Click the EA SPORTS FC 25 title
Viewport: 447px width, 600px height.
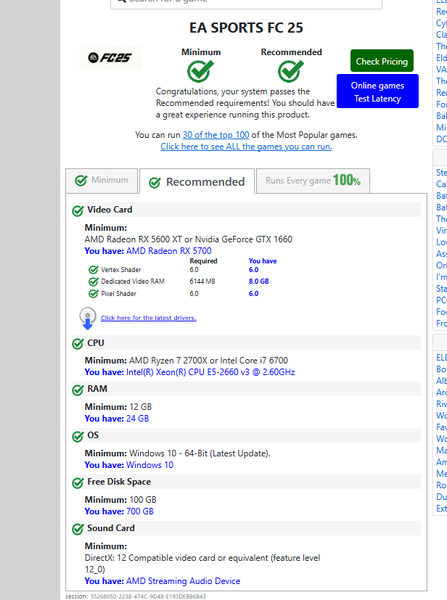click(246, 28)
